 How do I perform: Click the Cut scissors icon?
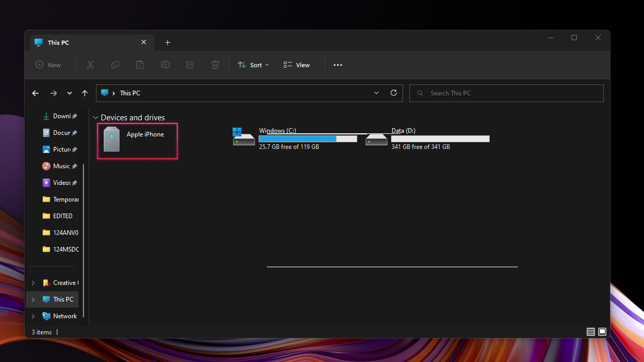pyautogui.click(x=90, y=65)
